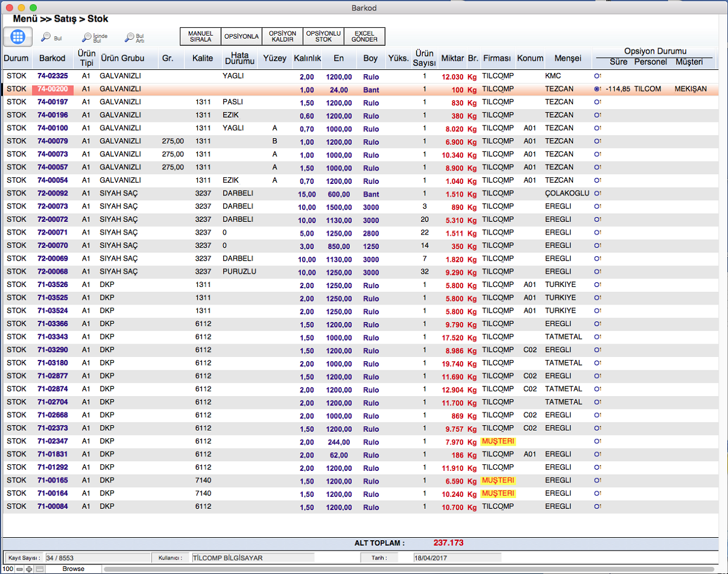Screen dimensions: 728x574
Task: Click the OPSİYON KALDIR button
Action: 282,37
